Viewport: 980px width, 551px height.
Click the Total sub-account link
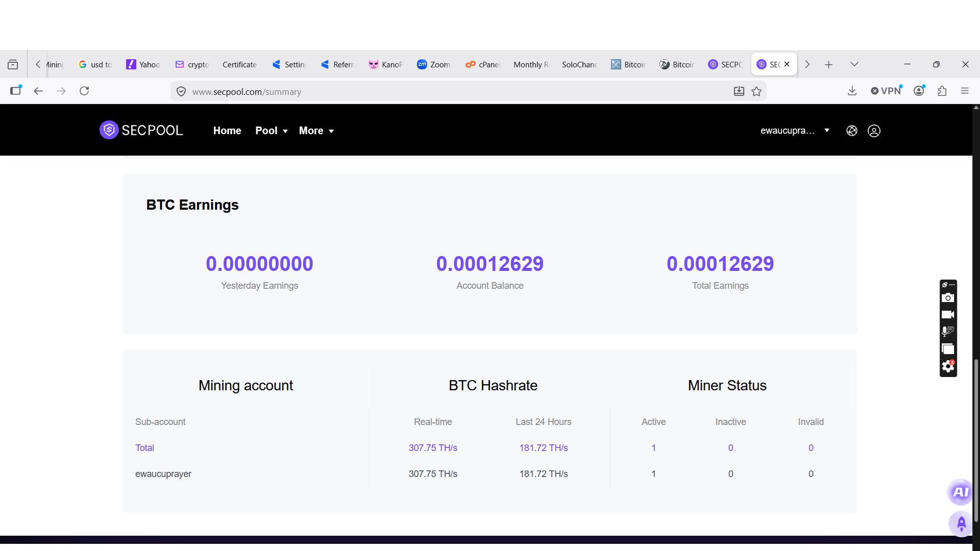tap(144, 447)
